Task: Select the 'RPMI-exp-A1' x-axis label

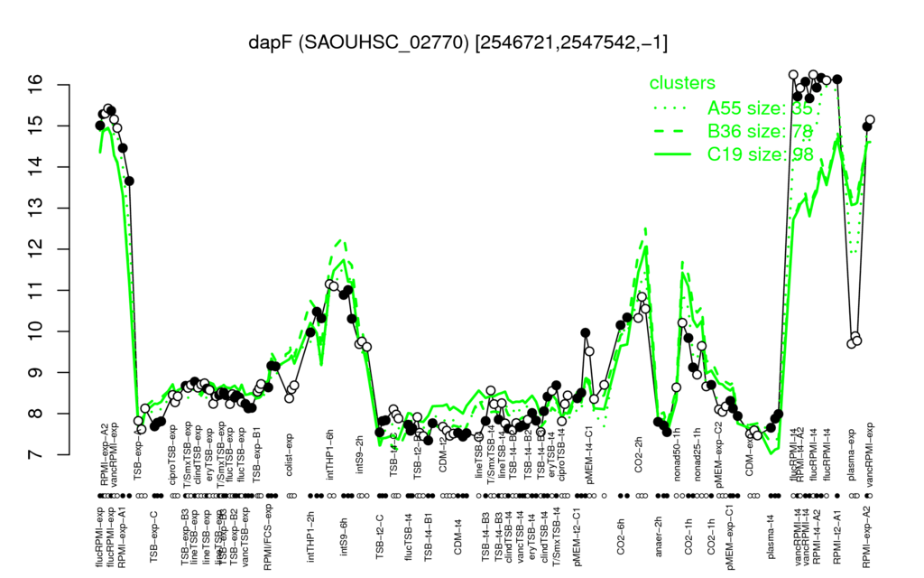Action: click(121, 536)
